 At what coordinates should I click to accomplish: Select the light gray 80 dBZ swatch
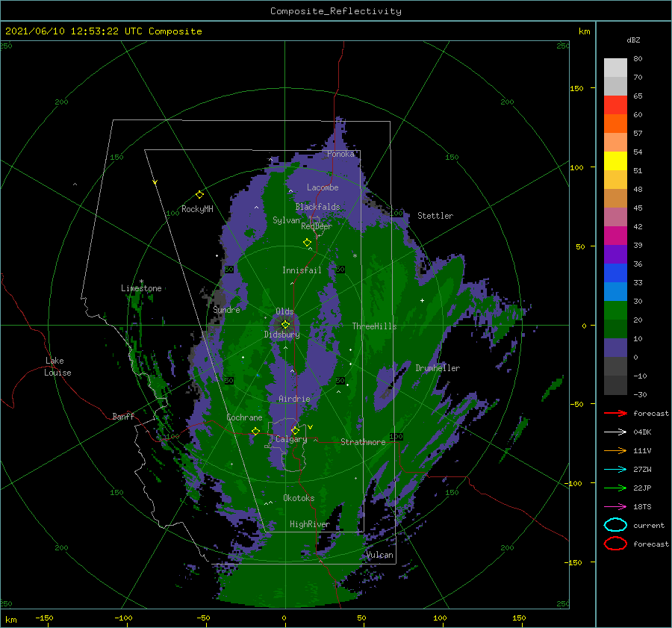point(615,67)
